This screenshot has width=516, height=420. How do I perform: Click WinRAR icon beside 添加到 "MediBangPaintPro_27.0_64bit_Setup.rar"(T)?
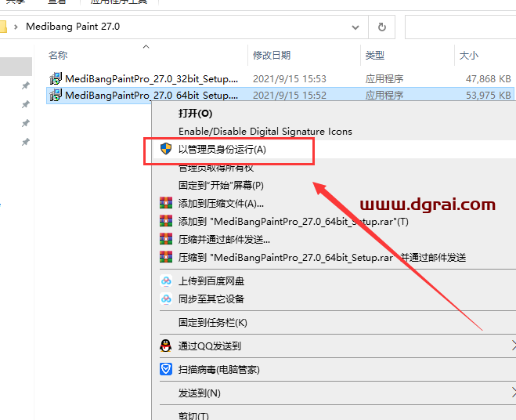166,221
